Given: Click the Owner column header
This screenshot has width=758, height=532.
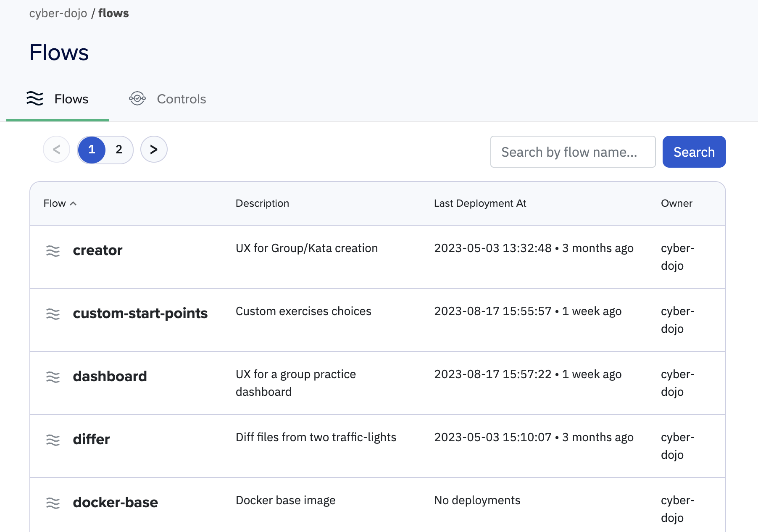Looking at the screenshot, I should 676,203.
